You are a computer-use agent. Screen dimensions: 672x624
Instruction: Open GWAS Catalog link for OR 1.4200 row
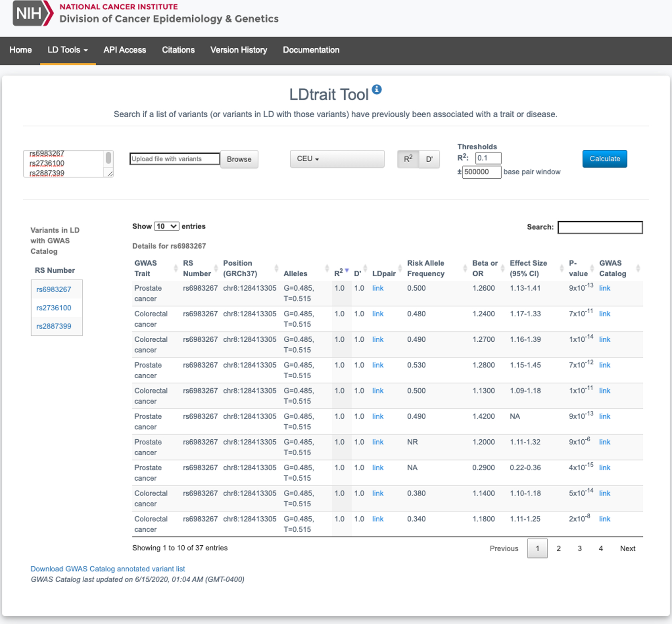point(605,416)
